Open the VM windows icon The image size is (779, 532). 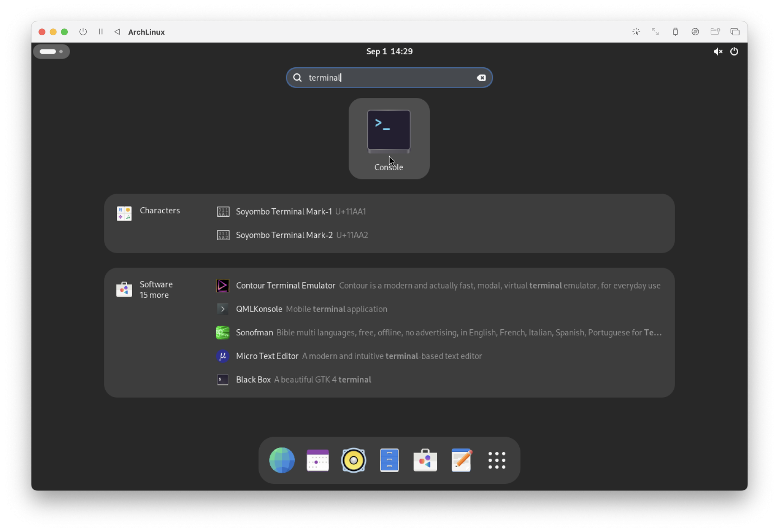tap(735, 32)
